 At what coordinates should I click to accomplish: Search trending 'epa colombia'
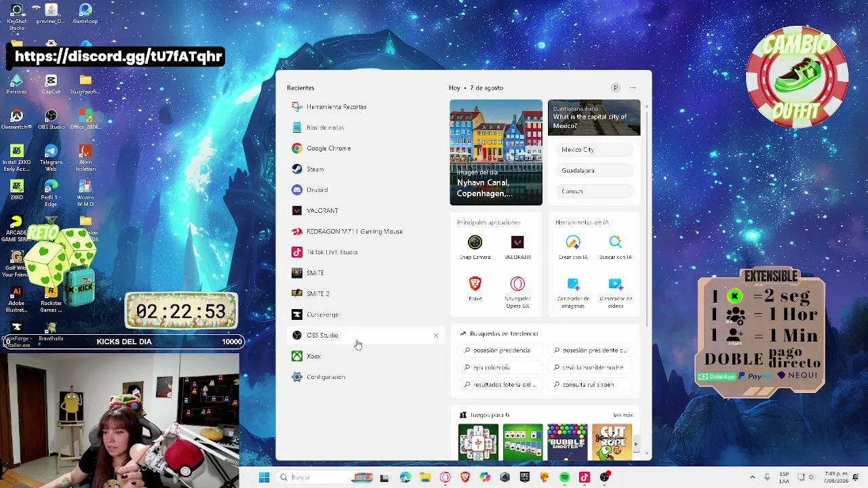tap(501, 367)
